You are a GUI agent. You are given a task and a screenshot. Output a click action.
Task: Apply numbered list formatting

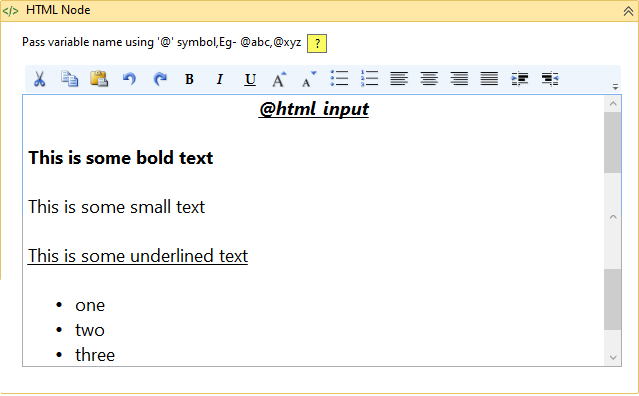(369, 78)
